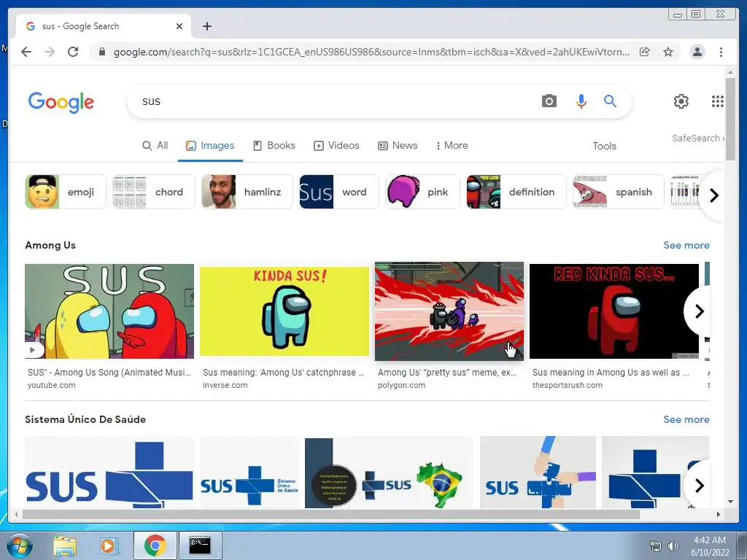Click the scrollbar down arrow

click(730, 502)
